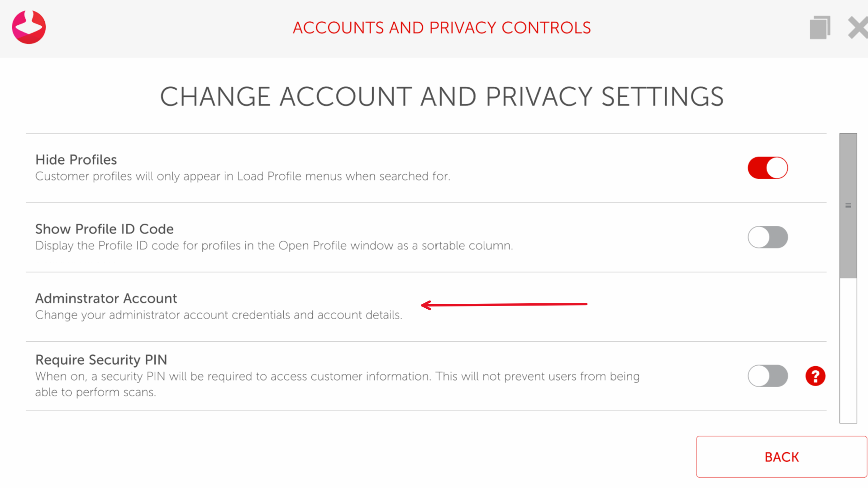Open the Adminstrator Account settings
868x488 pixels.
106,298
